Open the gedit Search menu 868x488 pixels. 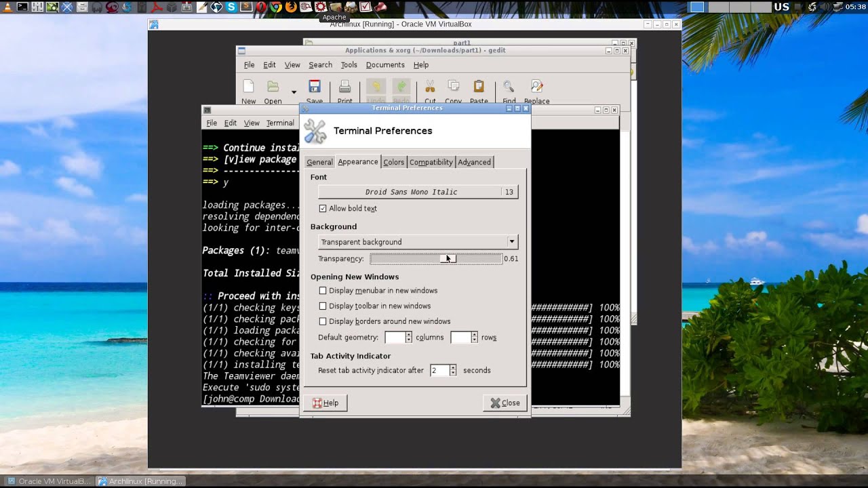tap(320, 65)
